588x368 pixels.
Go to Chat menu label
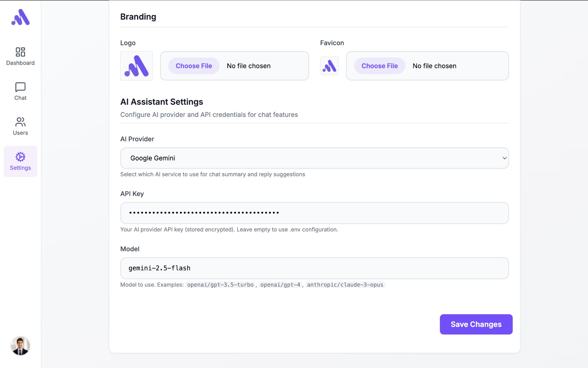pos(20,98)
